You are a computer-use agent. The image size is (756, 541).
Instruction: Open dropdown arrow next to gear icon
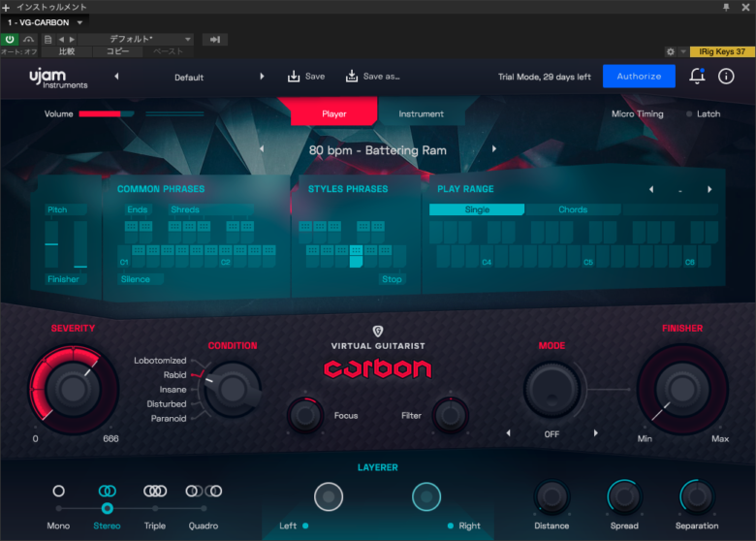click(682, 51)
